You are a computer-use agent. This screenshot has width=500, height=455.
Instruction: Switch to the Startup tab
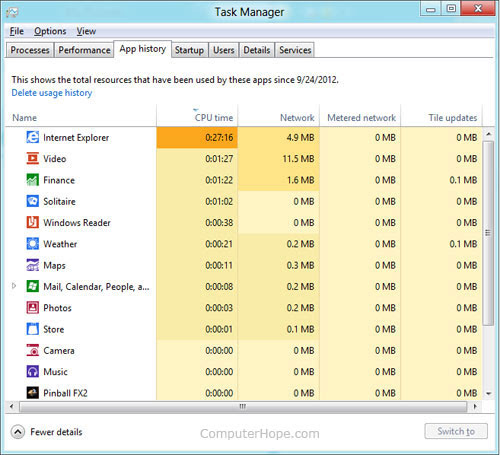pos(189,50)
